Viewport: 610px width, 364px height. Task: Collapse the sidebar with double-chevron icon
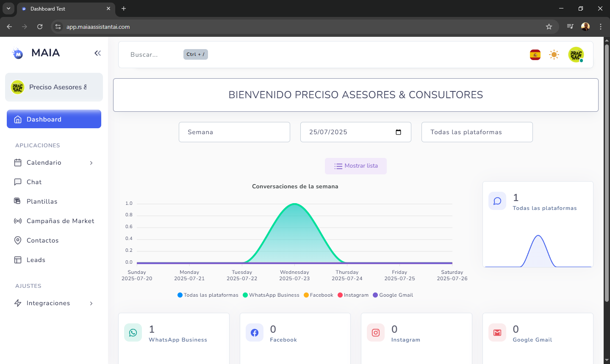tap(97, 53)
